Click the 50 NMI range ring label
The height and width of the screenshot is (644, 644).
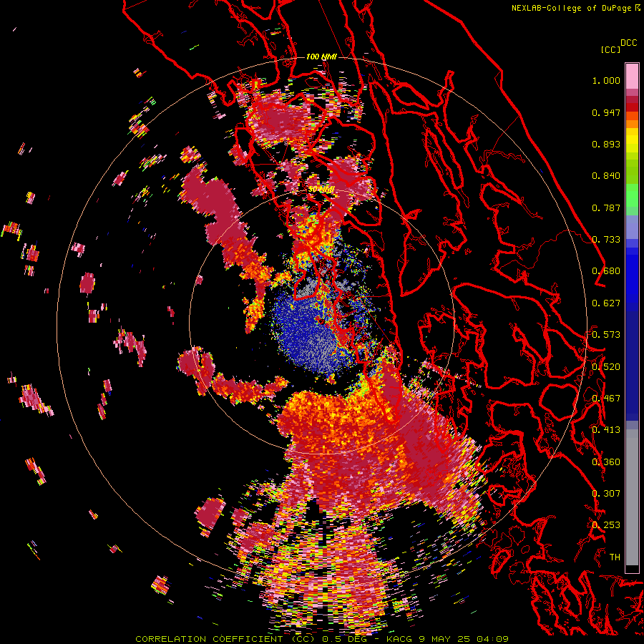321,190
